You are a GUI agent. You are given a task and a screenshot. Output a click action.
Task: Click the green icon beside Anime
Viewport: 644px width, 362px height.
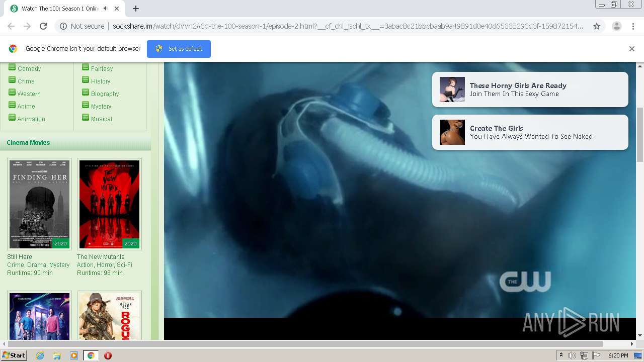12,105
